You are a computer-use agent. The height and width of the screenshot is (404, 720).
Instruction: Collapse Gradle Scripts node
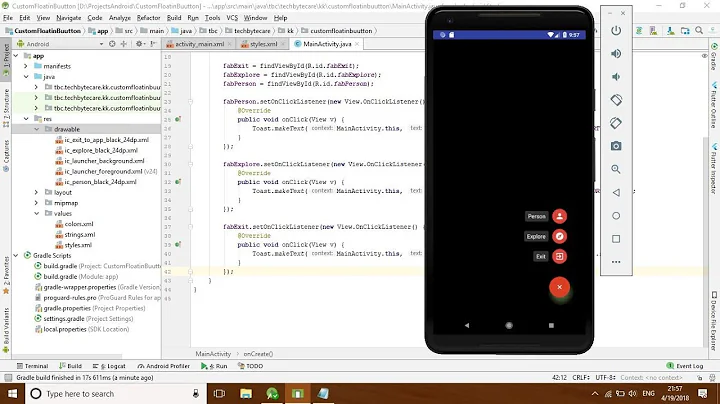(16, 255)
